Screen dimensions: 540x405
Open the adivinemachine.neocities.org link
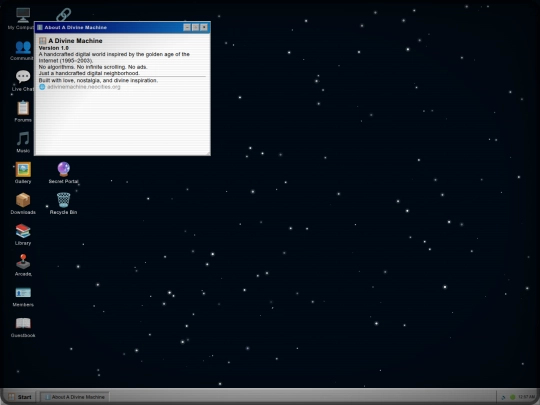[84, 87]
